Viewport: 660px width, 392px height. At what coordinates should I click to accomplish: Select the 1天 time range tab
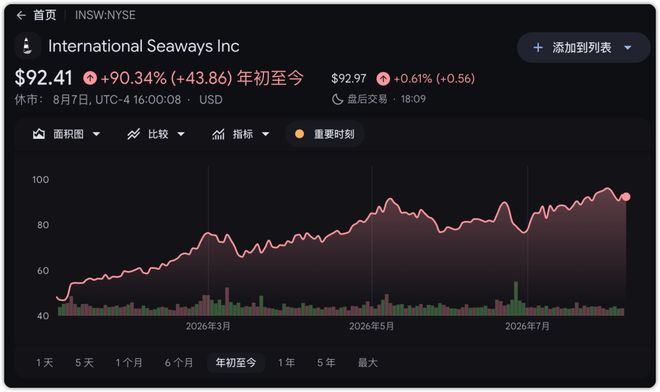(x=45, y=363)
